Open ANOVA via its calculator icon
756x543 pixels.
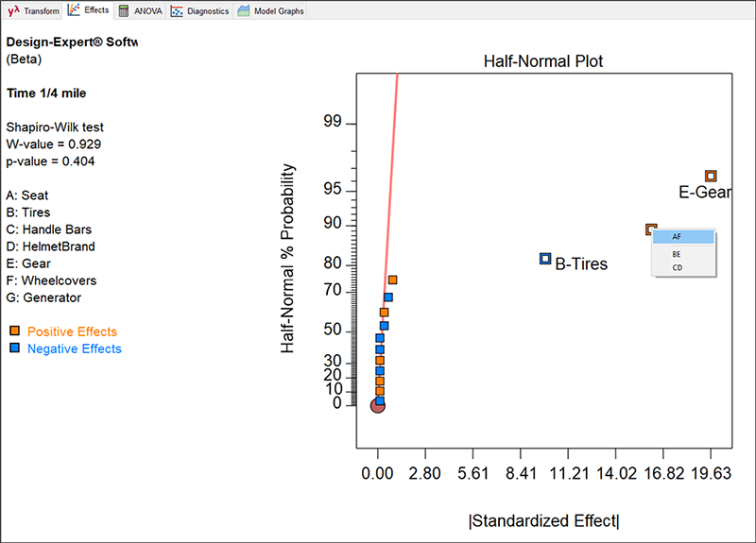[x=124, y=11]
